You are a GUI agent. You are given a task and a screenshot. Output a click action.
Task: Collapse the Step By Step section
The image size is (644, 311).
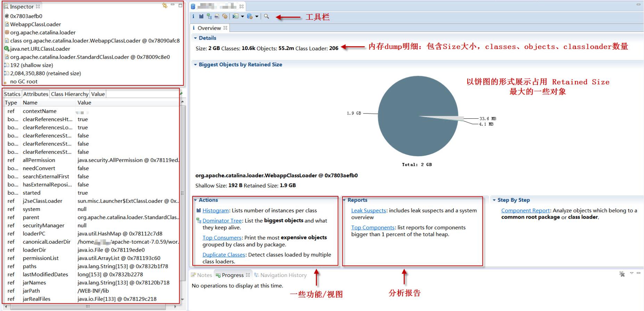point(494,200)
